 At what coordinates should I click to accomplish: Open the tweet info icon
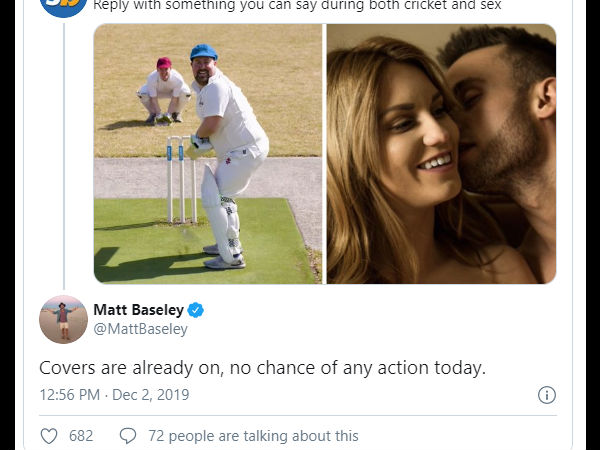point(547,395)
